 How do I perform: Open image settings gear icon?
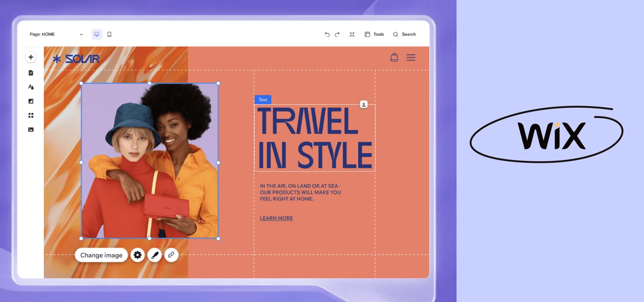tap(137, 255)
